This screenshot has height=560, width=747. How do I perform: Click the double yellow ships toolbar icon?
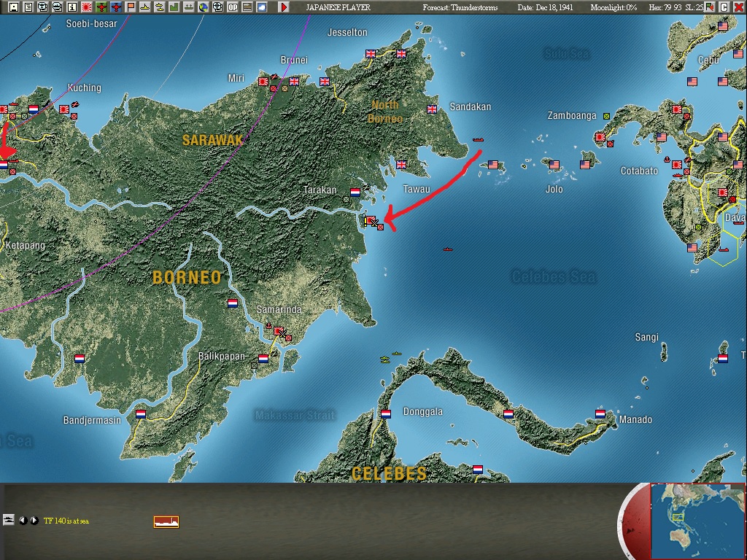(160, 7)
